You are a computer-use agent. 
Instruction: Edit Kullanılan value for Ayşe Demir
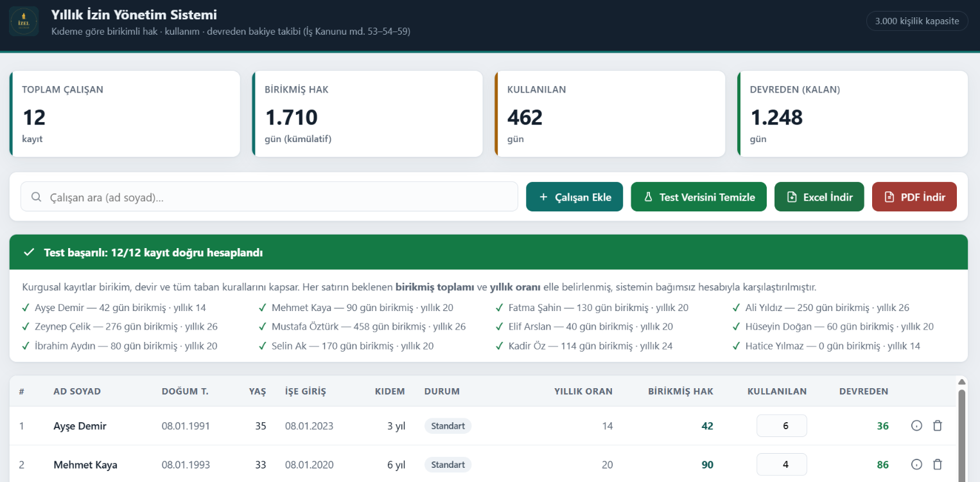[782, 426]
